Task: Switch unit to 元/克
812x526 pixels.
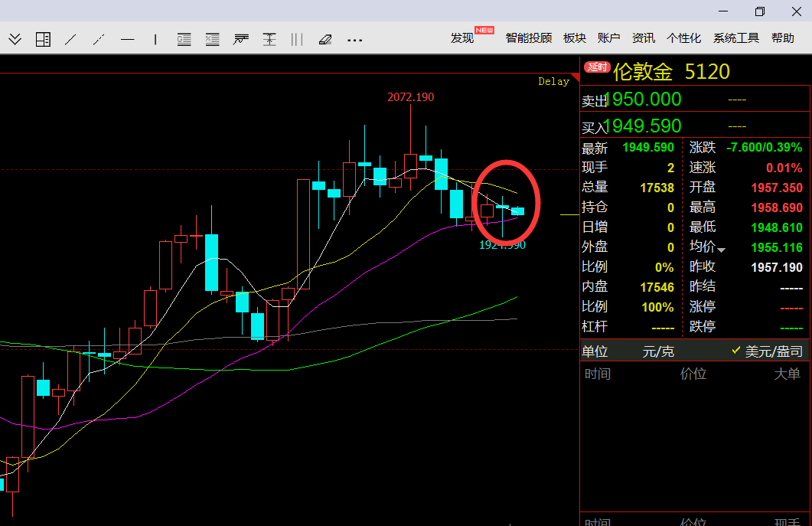Action: coord(659,351)
